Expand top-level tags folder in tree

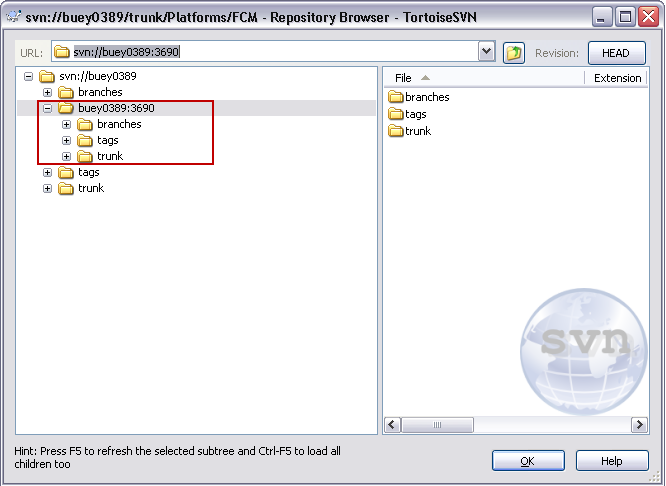coord(48,172)
